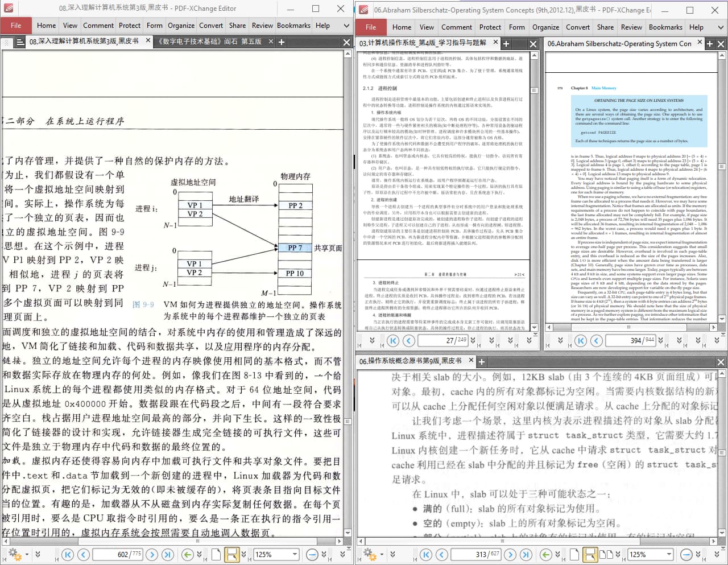Expand zoom level dropdown in bottom-right pane

669,554
